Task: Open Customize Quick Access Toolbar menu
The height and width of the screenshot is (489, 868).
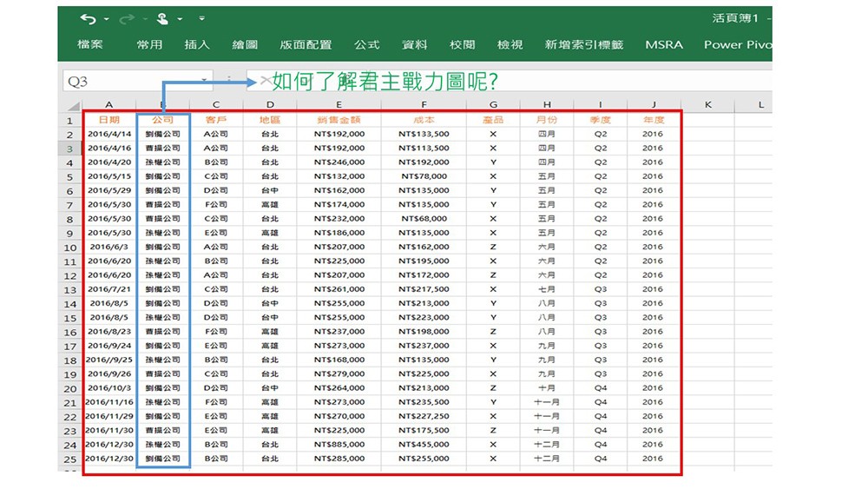Action: pyautogui.click(x=202, y=18)
